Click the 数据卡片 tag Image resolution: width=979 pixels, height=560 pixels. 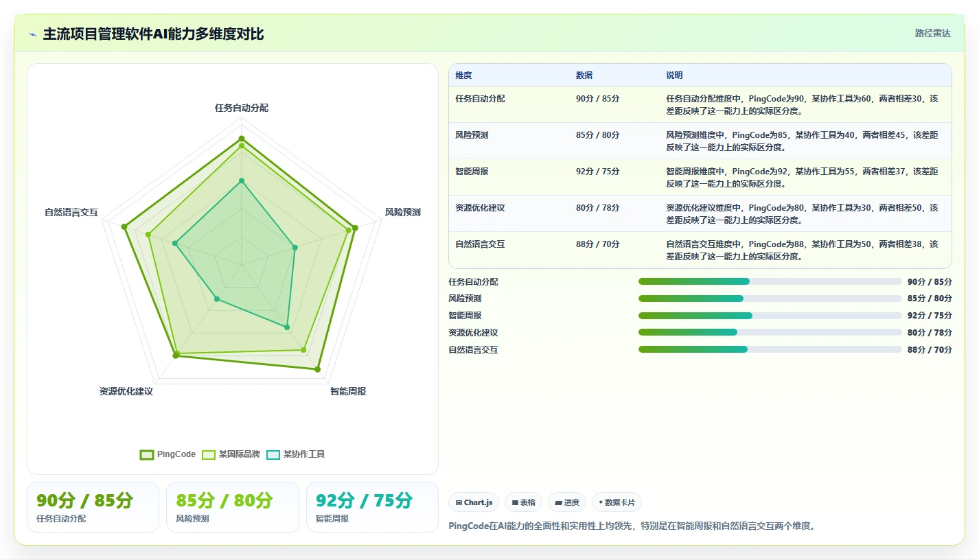[x=617, y=502]
